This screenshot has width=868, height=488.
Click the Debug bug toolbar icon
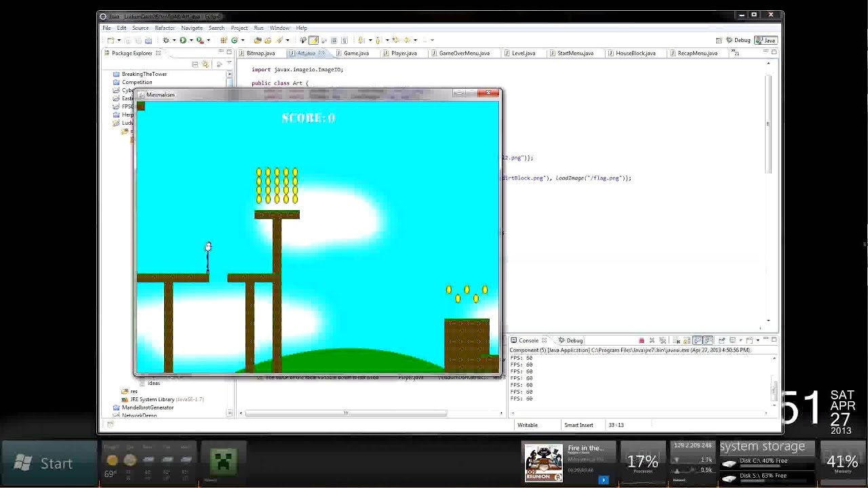[x=165, y=40]
